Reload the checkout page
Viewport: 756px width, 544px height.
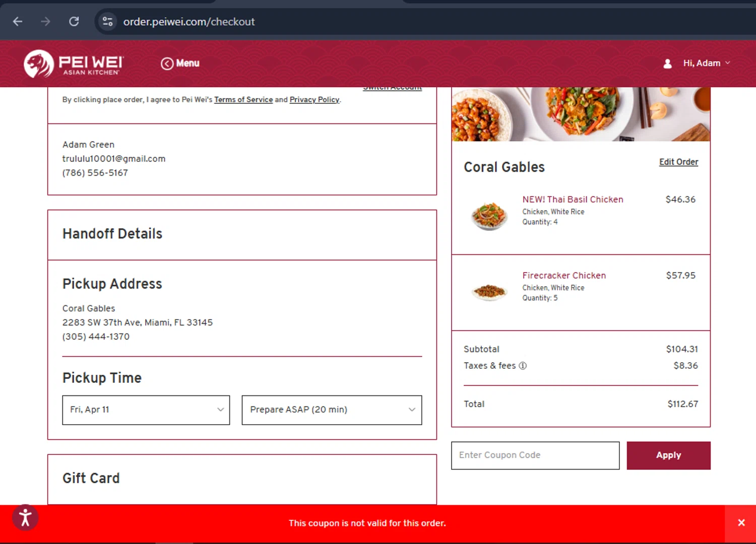click(x=74, y=22)
